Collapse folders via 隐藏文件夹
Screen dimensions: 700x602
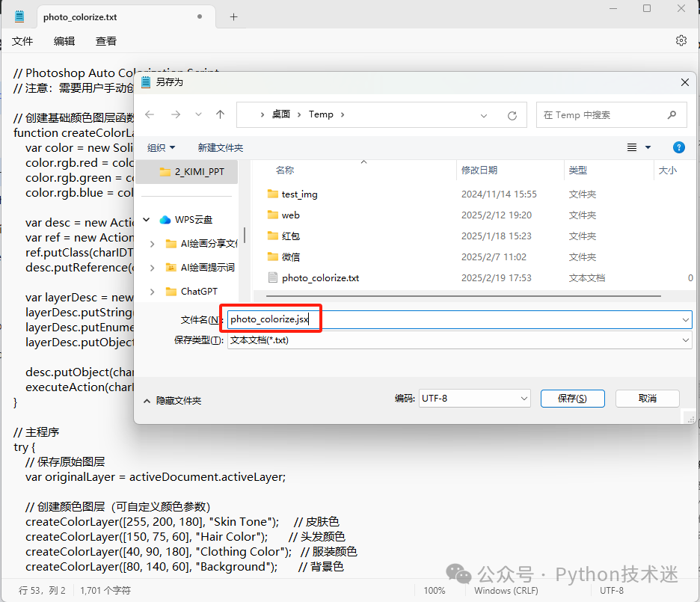(172, 401)
